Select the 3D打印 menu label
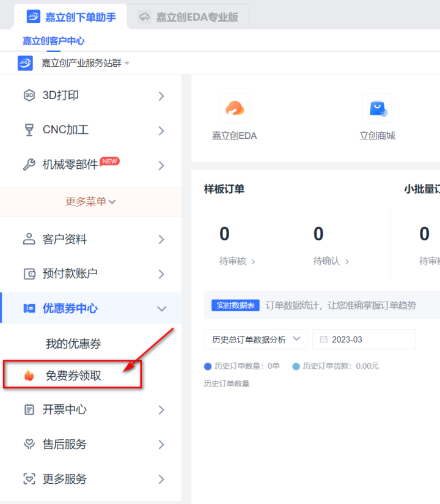Screen dimensions: 440x504 [61, 95]
